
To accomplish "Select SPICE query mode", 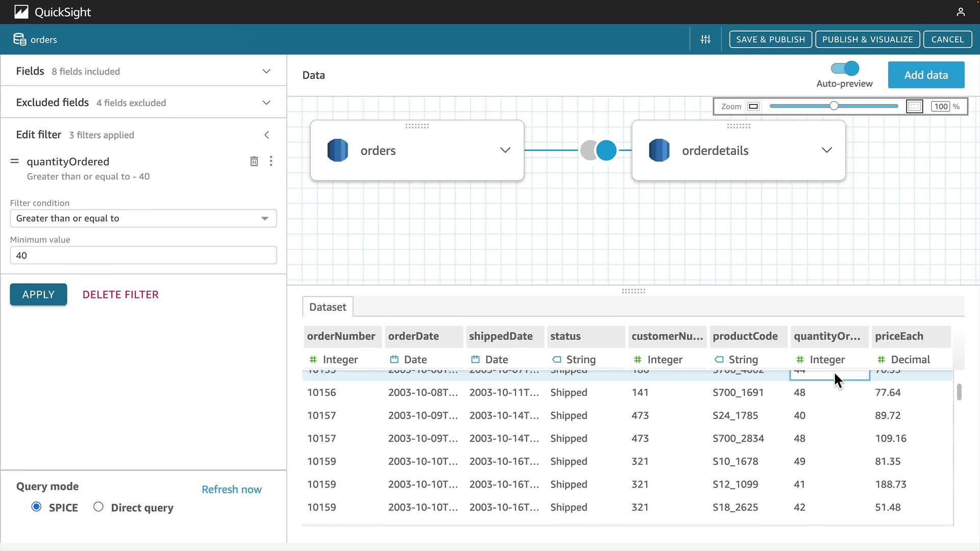I will pyautogui.click(x=36, y=507).
